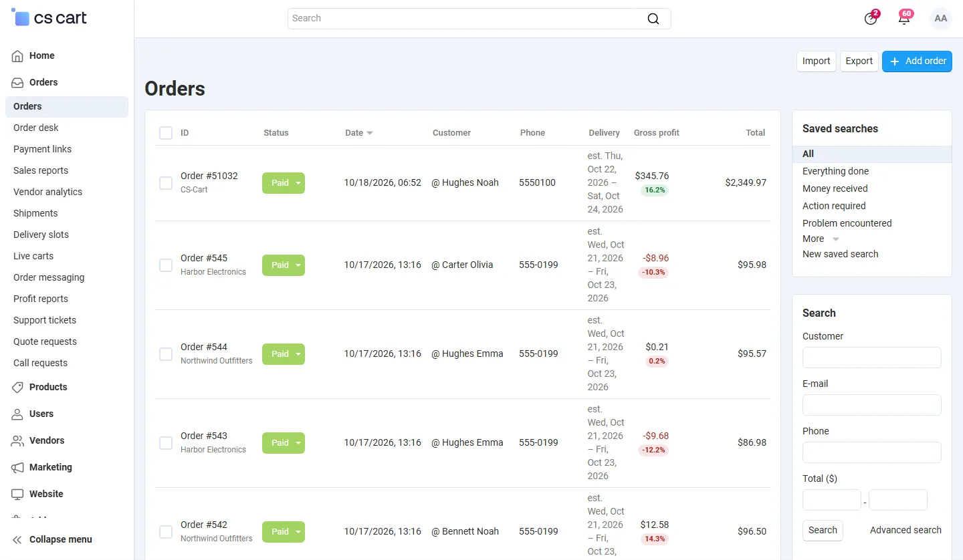Go to Shipments in the sidebar

(x=35, y=213)
